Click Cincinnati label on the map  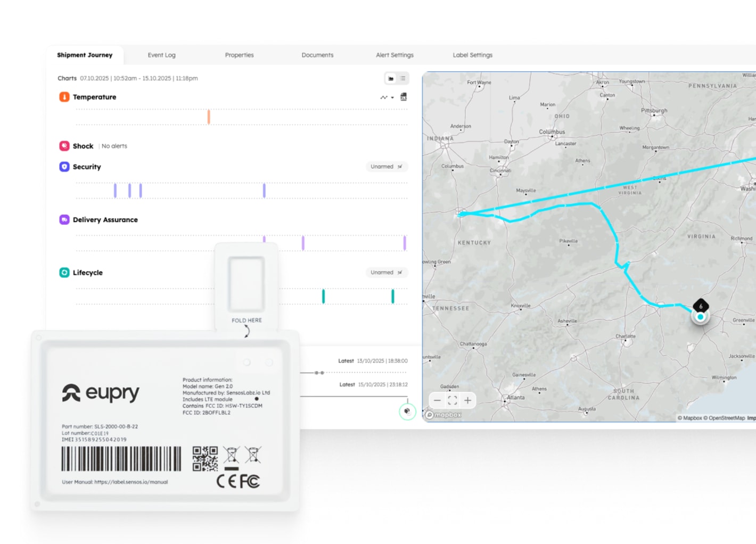[500, 170]
